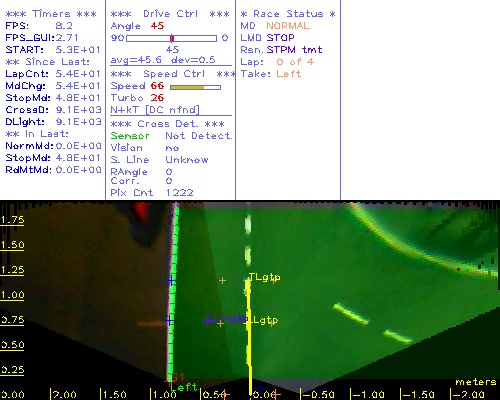Click the green Left label at bottom

[x=184, y=387]
